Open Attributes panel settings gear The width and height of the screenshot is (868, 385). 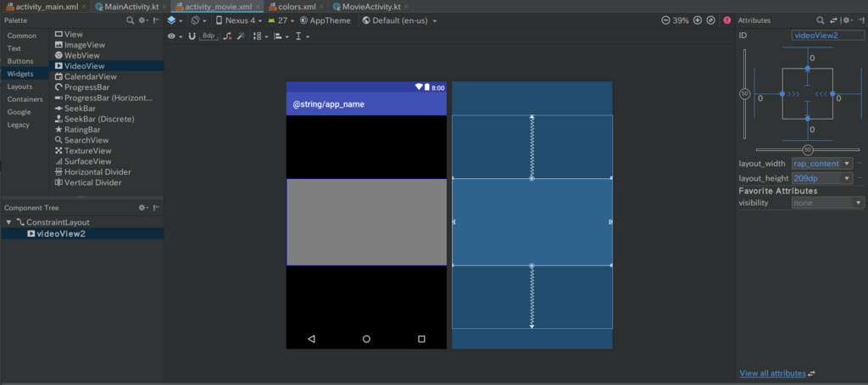pyautogui.click(x=847, y=20)
